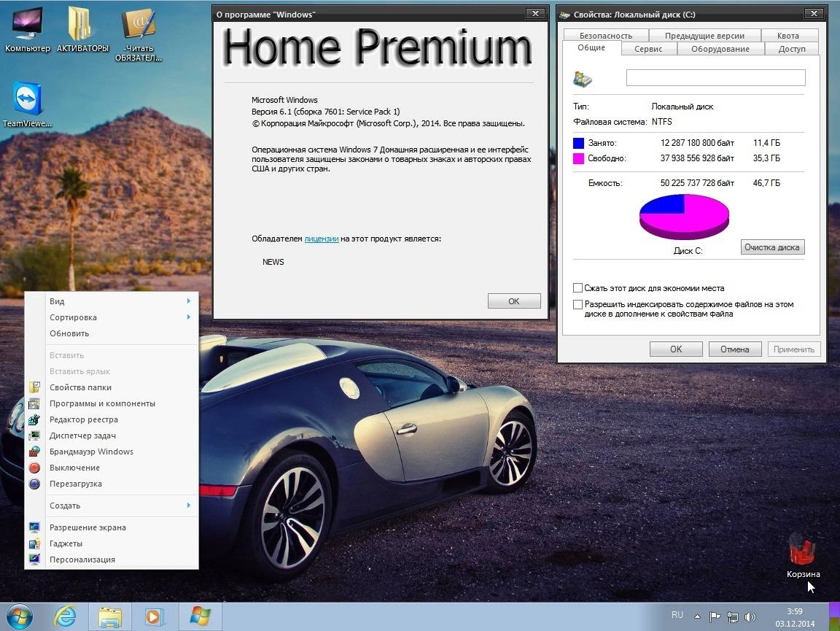Open the лицензии link

point(322,239)
